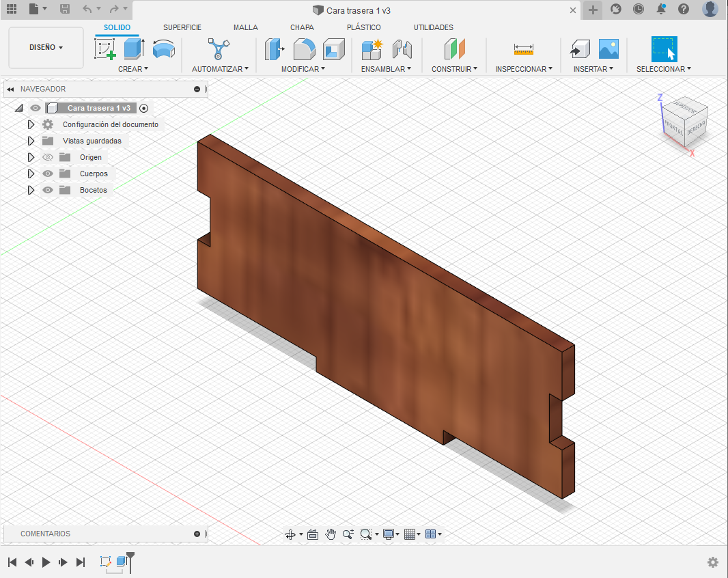Image resolution: width=728 pixels, height=578 pixels.
Task: Click the Press Pull tool icon
Action: coord(275,49)
